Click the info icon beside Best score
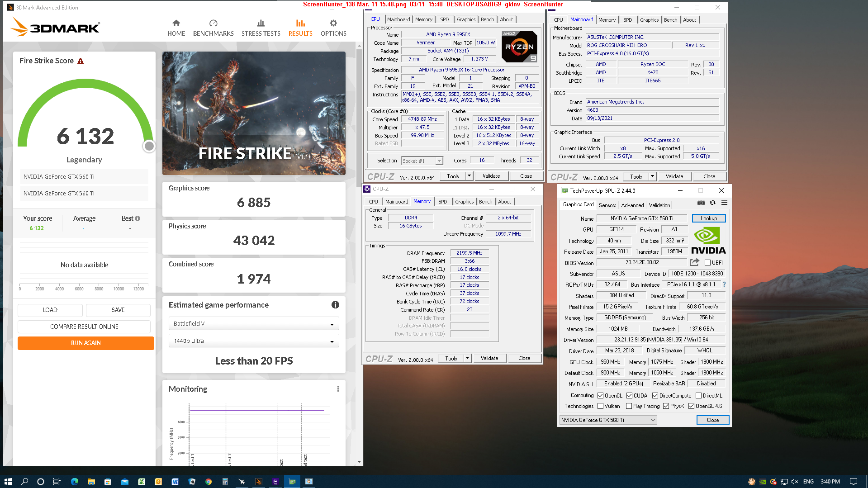 (x=138, y=218)
